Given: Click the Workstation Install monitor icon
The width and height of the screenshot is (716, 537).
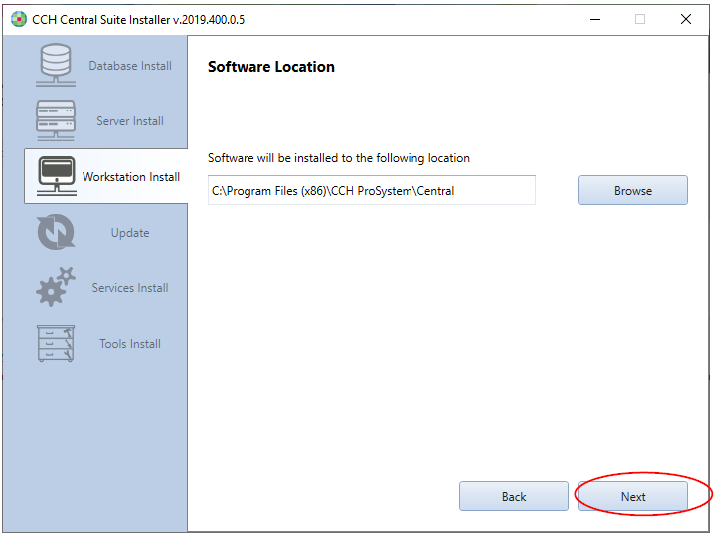Looking at the screenshot, I should point(57,176).
